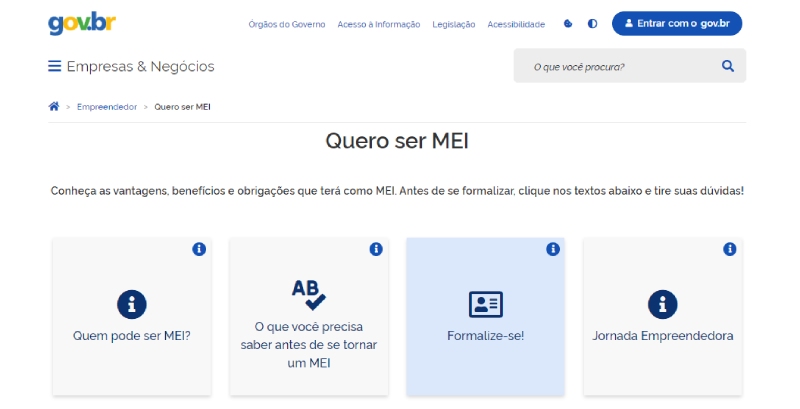Viewport: 800px width, 409px height.
Task: Click info badge on O que você precisa card
Action: pos(376,249)
